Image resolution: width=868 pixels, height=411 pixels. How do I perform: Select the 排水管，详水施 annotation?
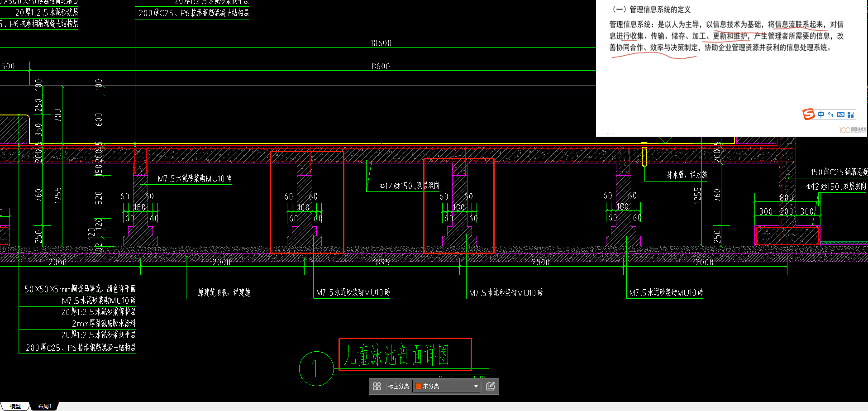point(687,175)
